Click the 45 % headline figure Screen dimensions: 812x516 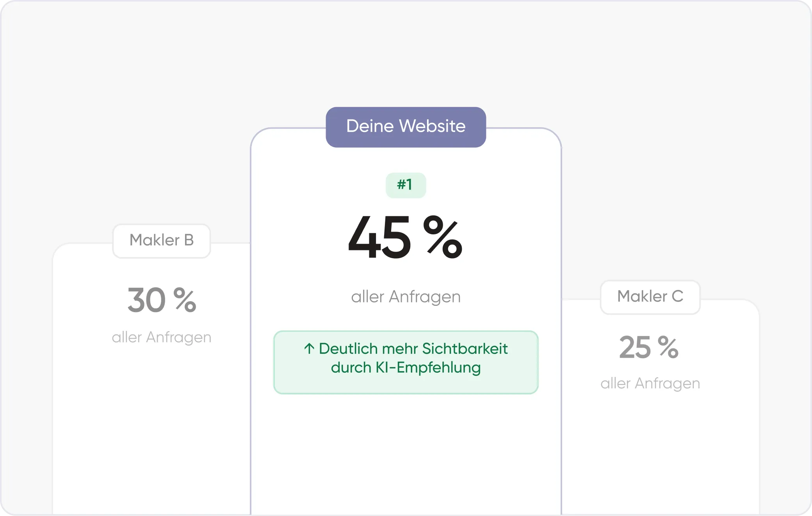coord(405,237)
